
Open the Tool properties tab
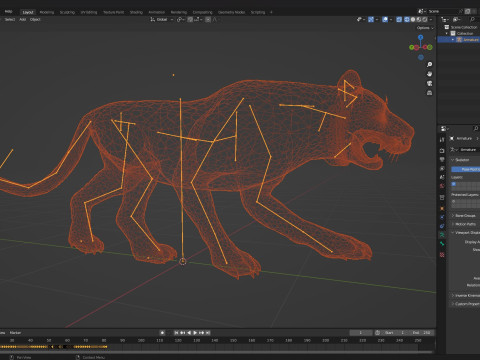pos(442,139)
